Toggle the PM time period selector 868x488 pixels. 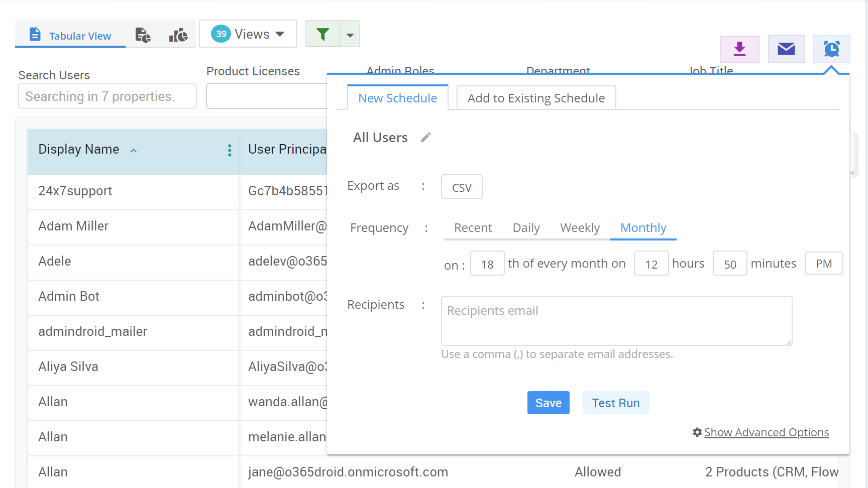(823, 264)
